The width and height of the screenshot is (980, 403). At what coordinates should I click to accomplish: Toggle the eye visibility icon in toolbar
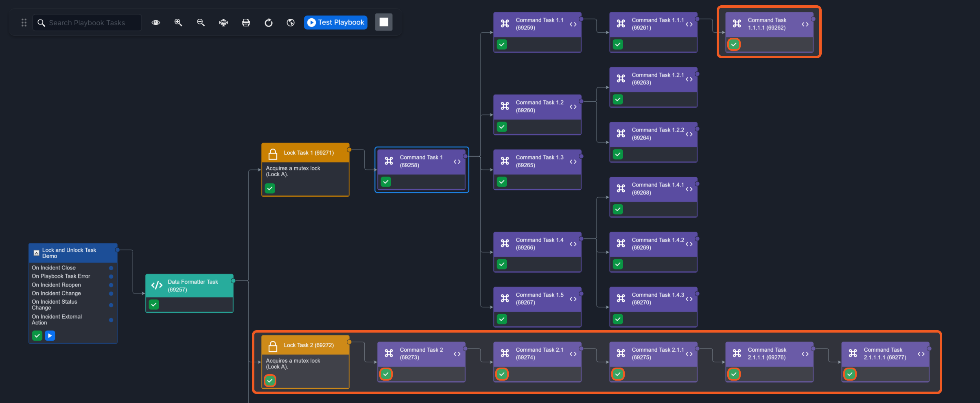tap(156, 22)
